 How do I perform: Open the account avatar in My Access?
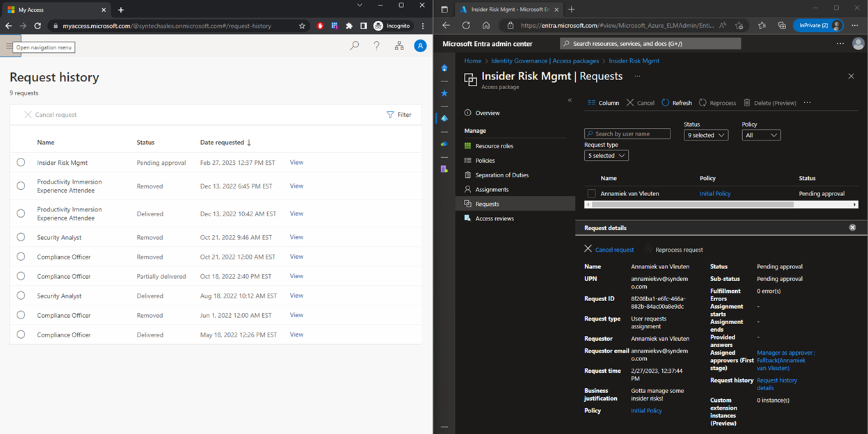click(420, 46)
